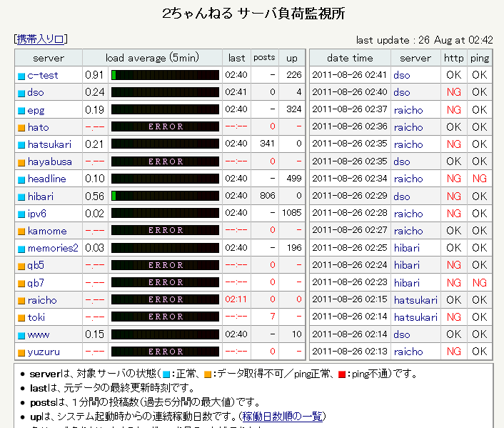Click hibari load average bar

165,196
